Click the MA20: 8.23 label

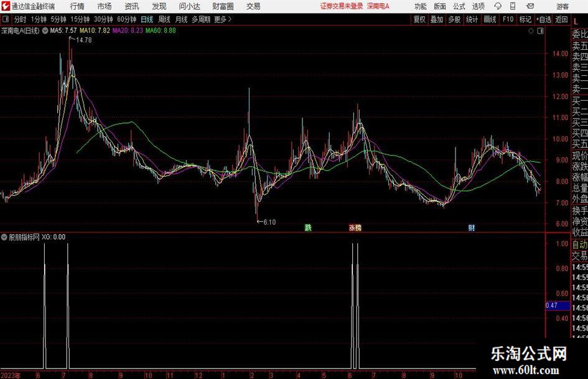(x=128, y=30)
